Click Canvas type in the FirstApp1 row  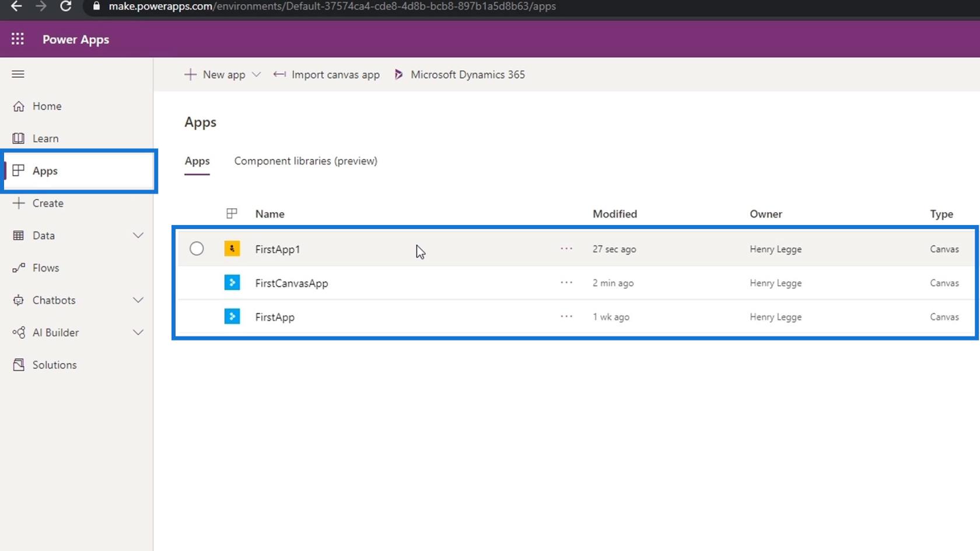tap(944, 249)
